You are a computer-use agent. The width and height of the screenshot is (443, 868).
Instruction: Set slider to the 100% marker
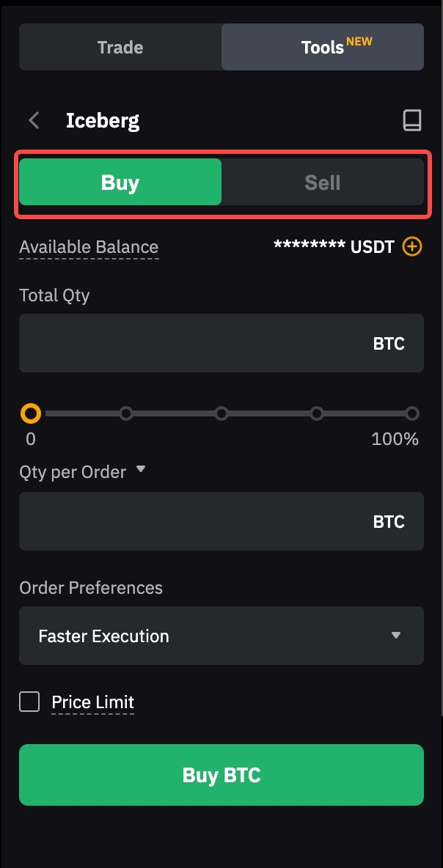tap(412, 413)
